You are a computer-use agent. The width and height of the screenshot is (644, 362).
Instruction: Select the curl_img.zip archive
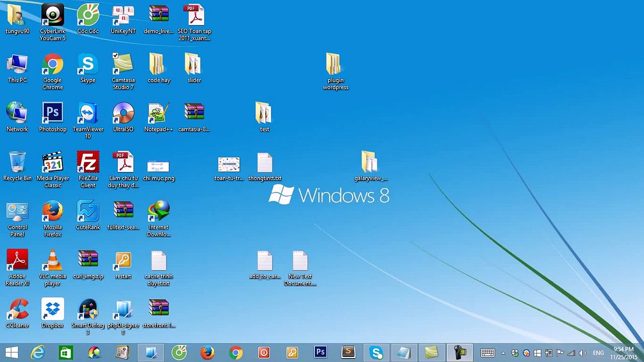coord(88,265)
